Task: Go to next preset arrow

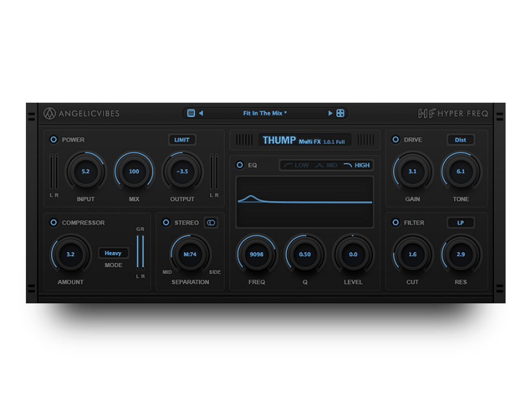Action: 330,113
